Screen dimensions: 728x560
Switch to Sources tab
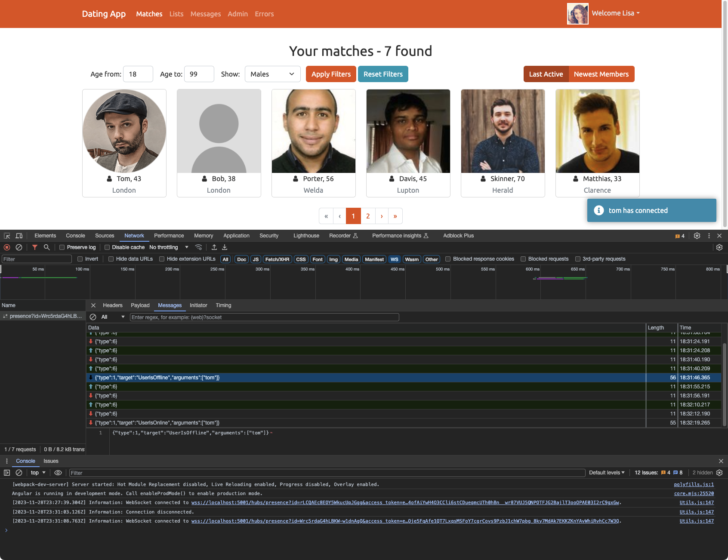[105, 236]
